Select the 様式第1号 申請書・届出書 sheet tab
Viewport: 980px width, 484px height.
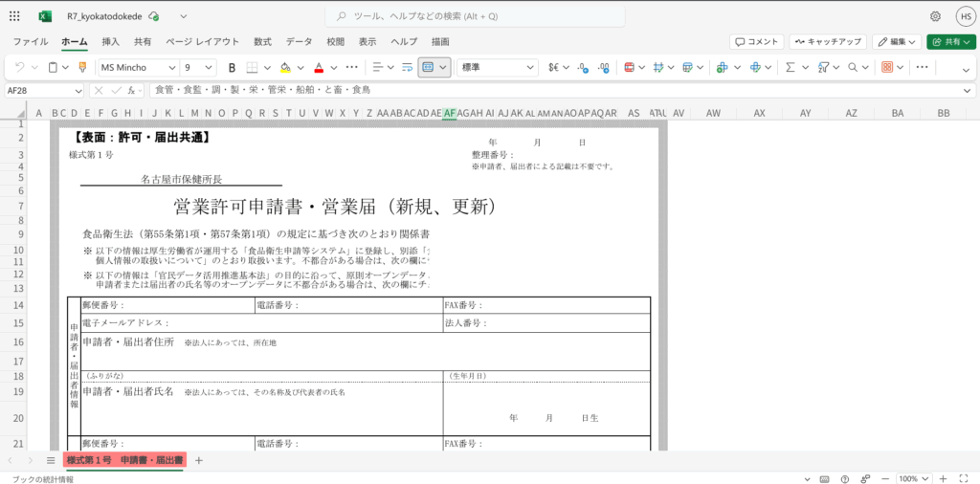tap(124, 460)
